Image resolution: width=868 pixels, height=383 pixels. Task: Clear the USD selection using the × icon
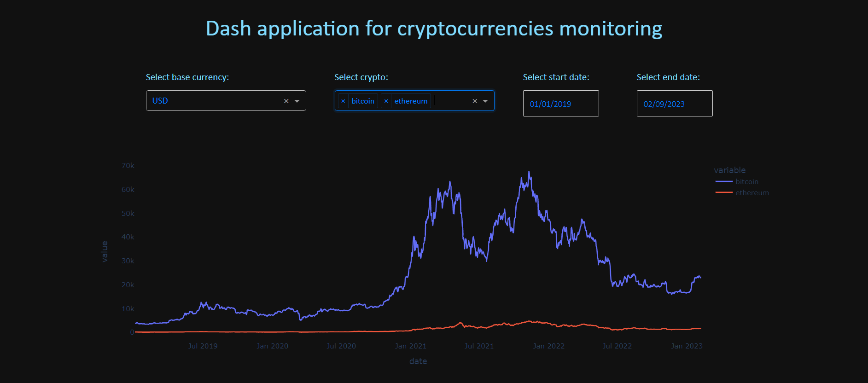(286, 100)
